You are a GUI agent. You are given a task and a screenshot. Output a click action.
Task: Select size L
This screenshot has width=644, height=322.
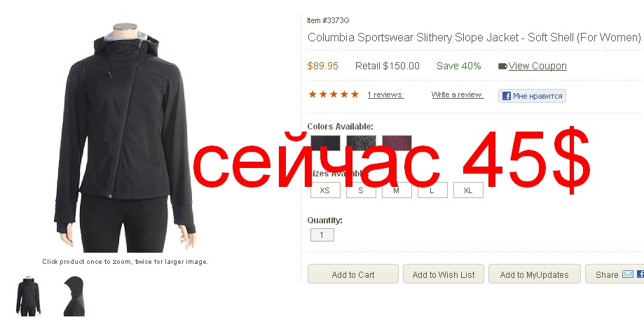click(x=432, y=190)
